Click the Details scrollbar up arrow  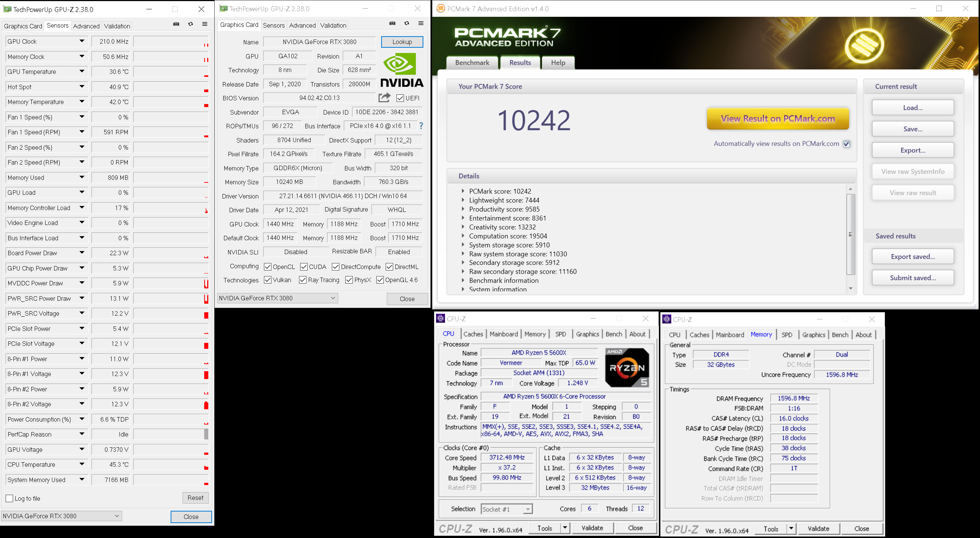pos(851,189)
